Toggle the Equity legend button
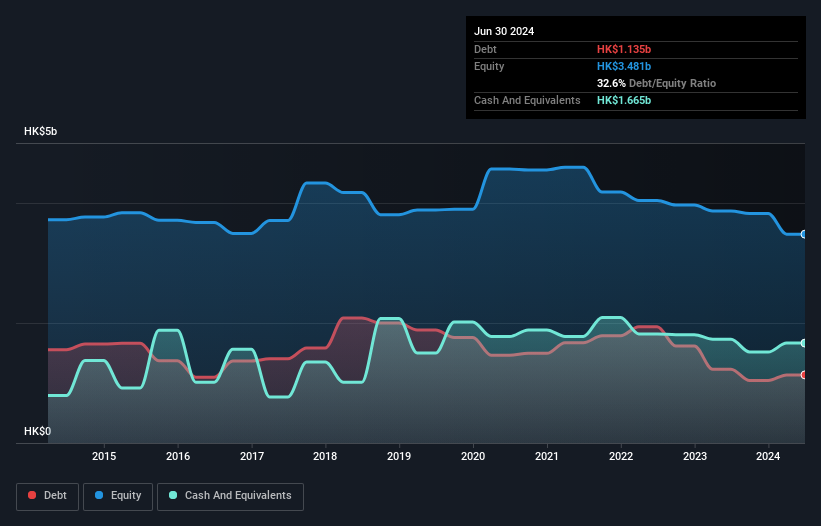Screen dimensions: 821x526 pos(118,496)
